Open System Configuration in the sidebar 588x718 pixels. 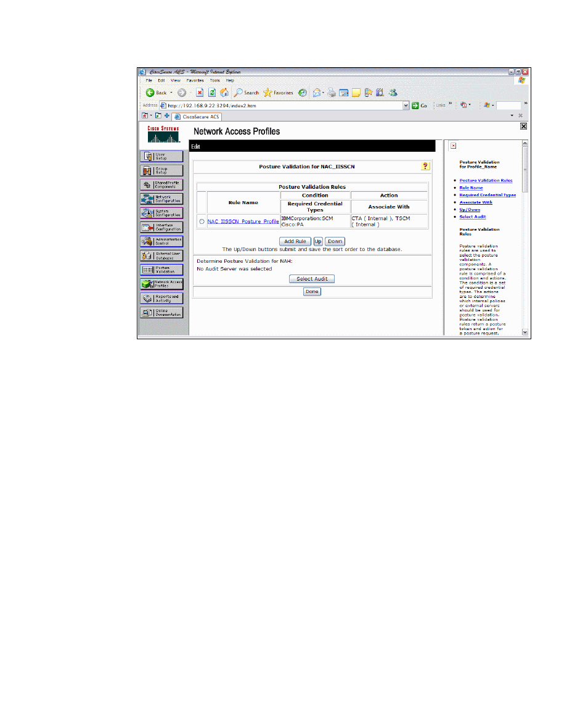point(161,213)
